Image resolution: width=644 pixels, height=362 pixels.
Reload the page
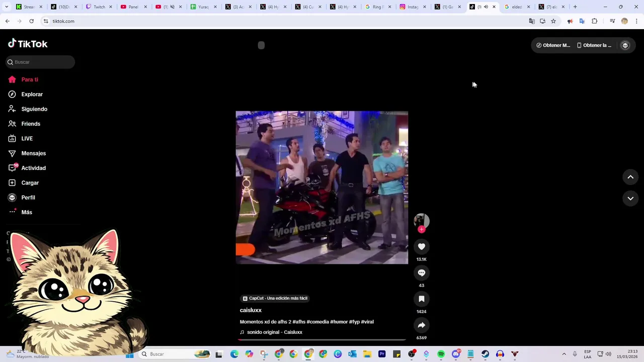31,21
